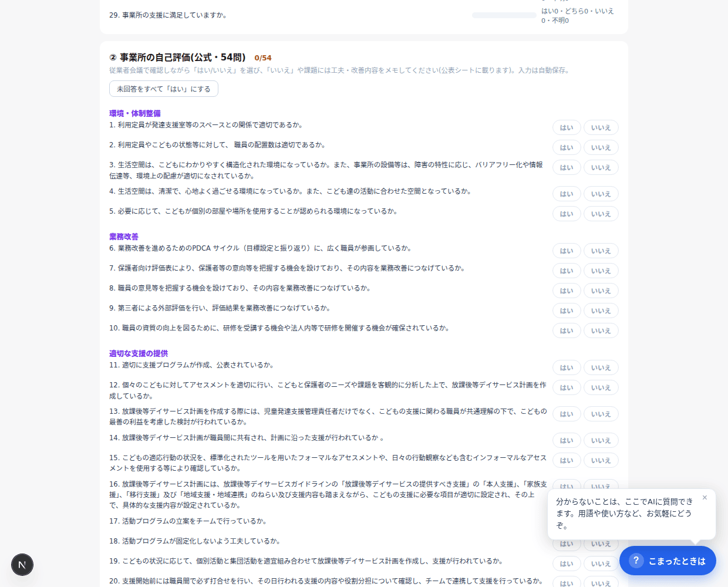Screen dimensions: 728x587
Task: Answer いいえ for question 19 個別活動と集団活動
Action: click(601, 564)
